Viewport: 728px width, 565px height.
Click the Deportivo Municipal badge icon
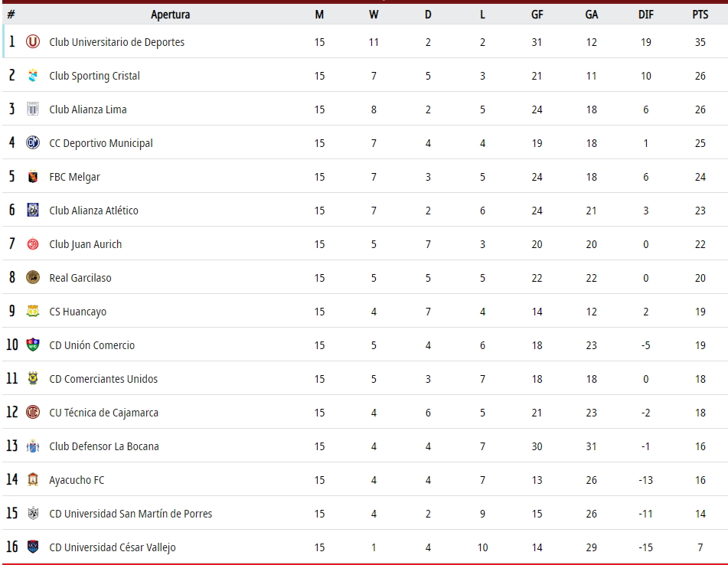click(32, 142)
